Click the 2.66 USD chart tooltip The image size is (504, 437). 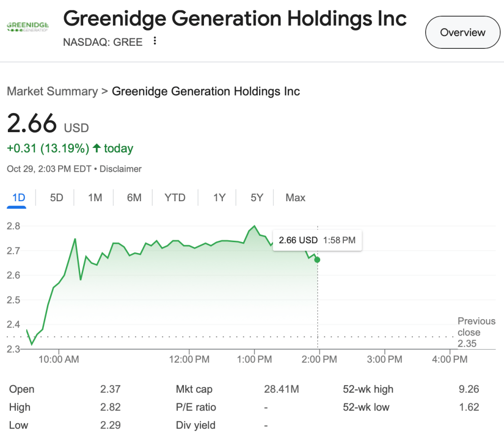coord(317,241)
